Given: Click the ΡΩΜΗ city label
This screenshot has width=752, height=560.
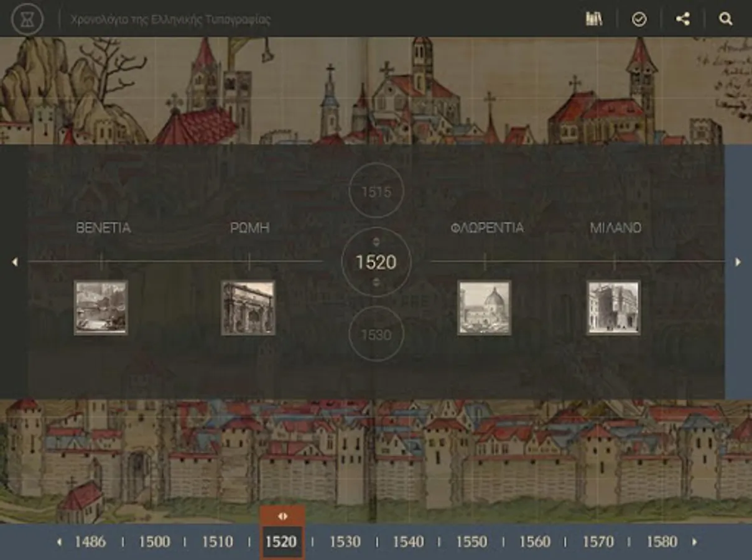Looking at the screenshot, I should click(x=249, y=228).
